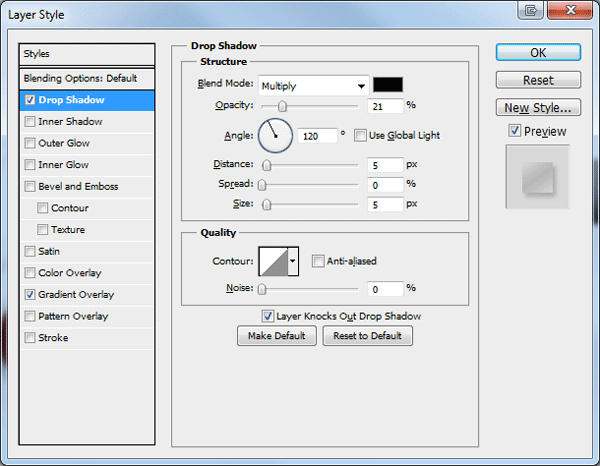The width and height of the screenshot is (600, 466).
Task: Open the New Style dialog button
Action: (x=538, y=108)
